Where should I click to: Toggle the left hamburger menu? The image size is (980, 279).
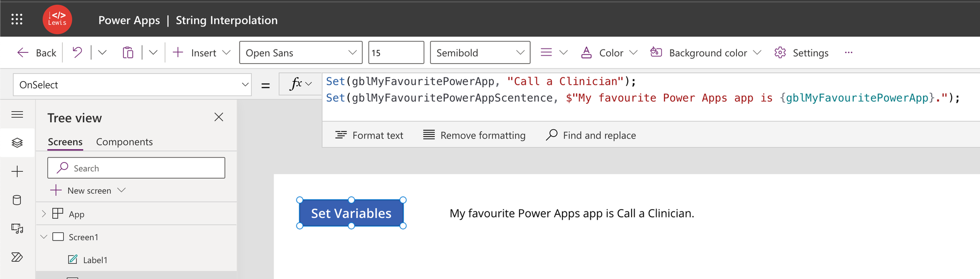[x=17, y=115]
